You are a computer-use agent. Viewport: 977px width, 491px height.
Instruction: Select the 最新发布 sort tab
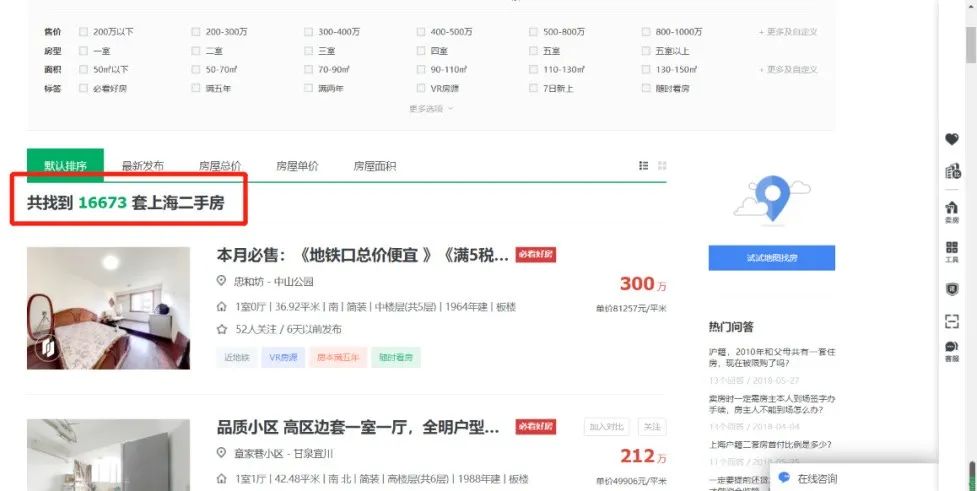(143, 166)
